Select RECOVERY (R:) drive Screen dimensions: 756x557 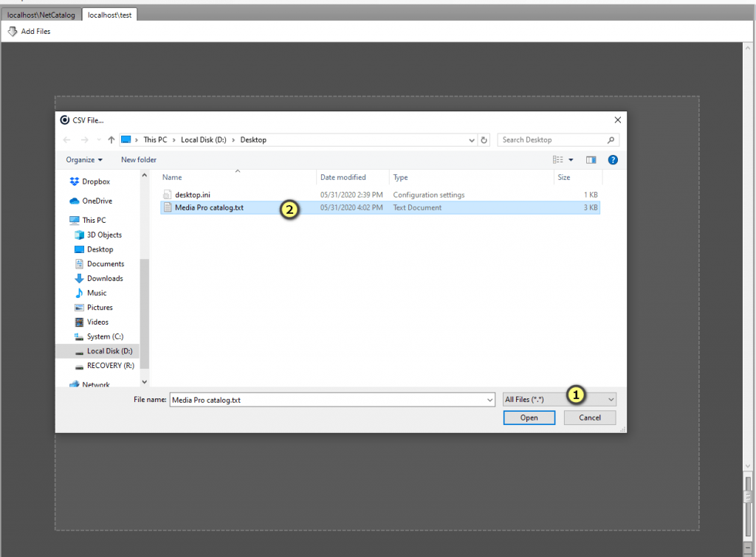coord(109,366)
